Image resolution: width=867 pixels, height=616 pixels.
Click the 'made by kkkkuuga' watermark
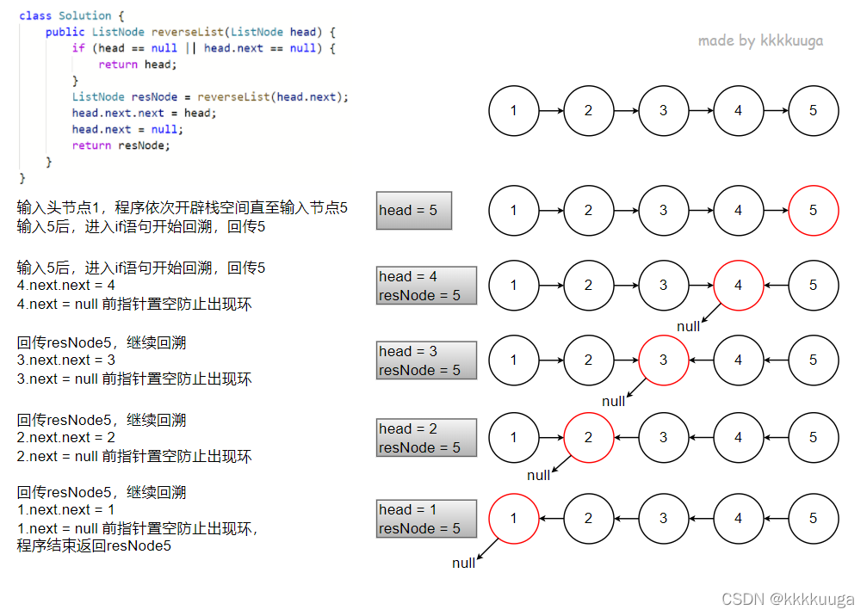click(x=759, y=40)
